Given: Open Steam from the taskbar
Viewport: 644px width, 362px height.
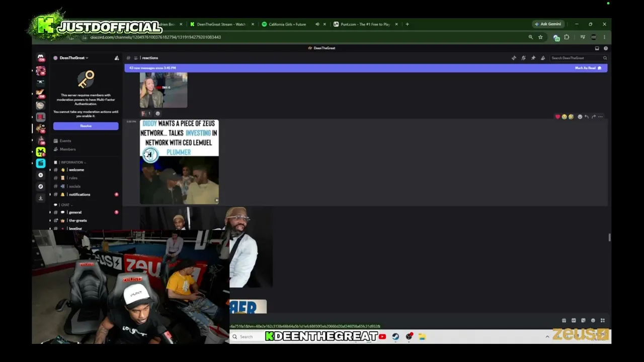Looking at the screenshot, I should 395,337.
